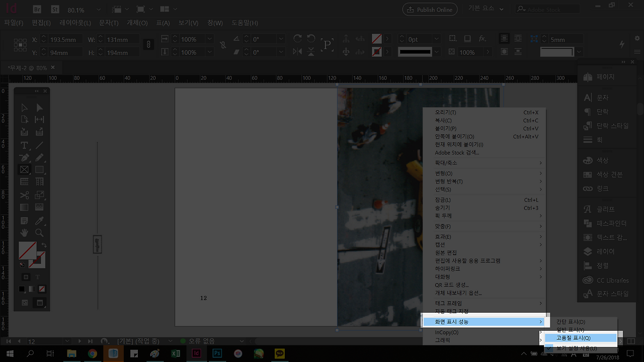
Task: Open zoom level 80.1% dropdown
Action: pos(98,10)
